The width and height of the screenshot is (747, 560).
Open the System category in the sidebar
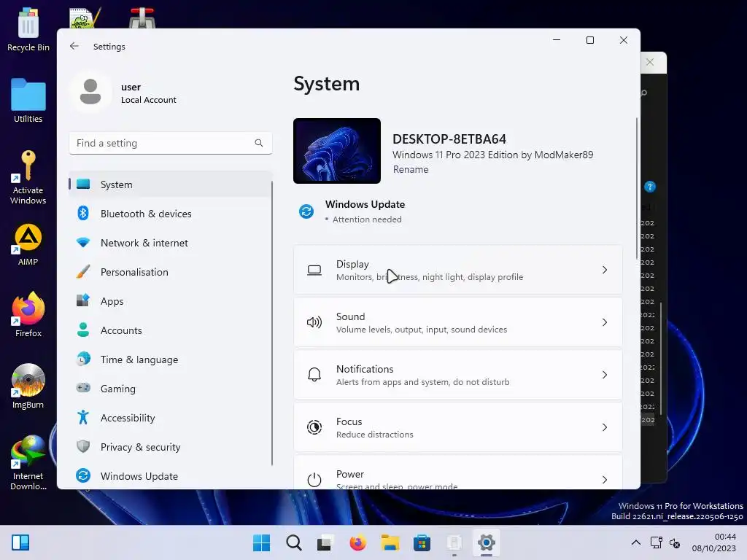[171, 184]
